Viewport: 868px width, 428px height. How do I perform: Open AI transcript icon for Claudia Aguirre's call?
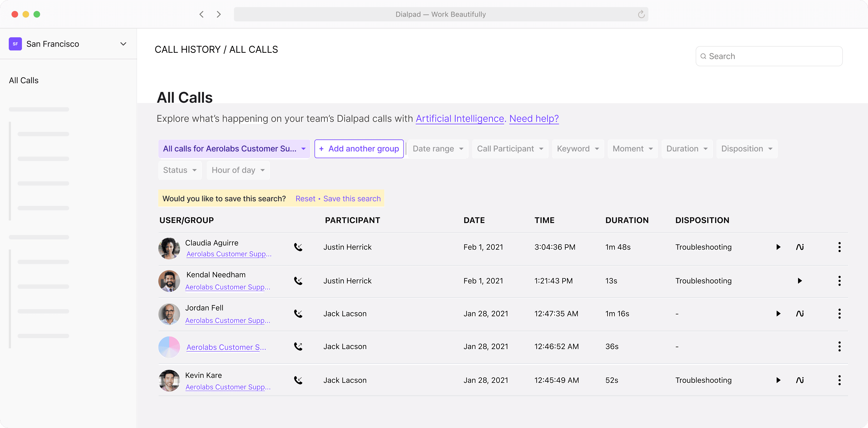pos(800,247)
